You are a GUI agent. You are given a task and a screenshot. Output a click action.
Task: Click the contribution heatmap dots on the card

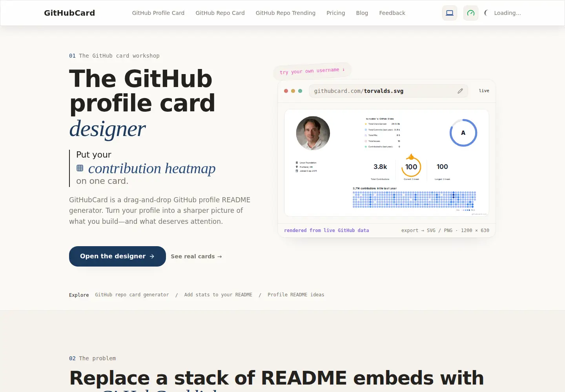pos(414,200)
